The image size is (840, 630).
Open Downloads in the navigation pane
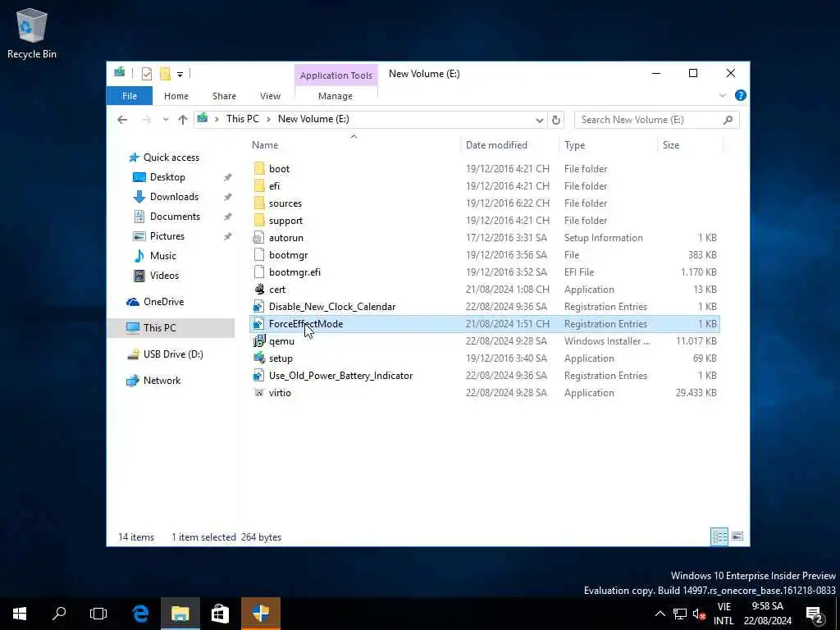click(x=174, y=197)
